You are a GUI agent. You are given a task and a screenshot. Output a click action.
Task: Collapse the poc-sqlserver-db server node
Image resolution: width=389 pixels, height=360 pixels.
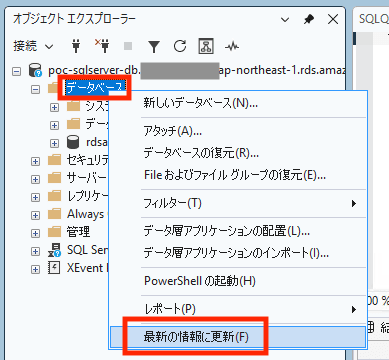(x=16, y=71)
